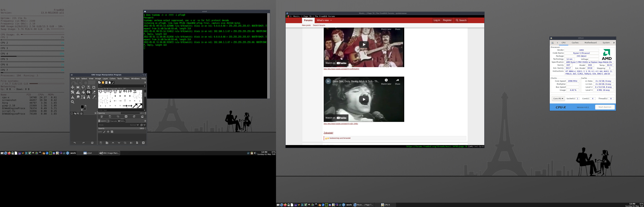Switch to Channels tab in GIMP
The height and width of the screenshot is (207, 644).
pyautogui.click(x=112, y=121)
